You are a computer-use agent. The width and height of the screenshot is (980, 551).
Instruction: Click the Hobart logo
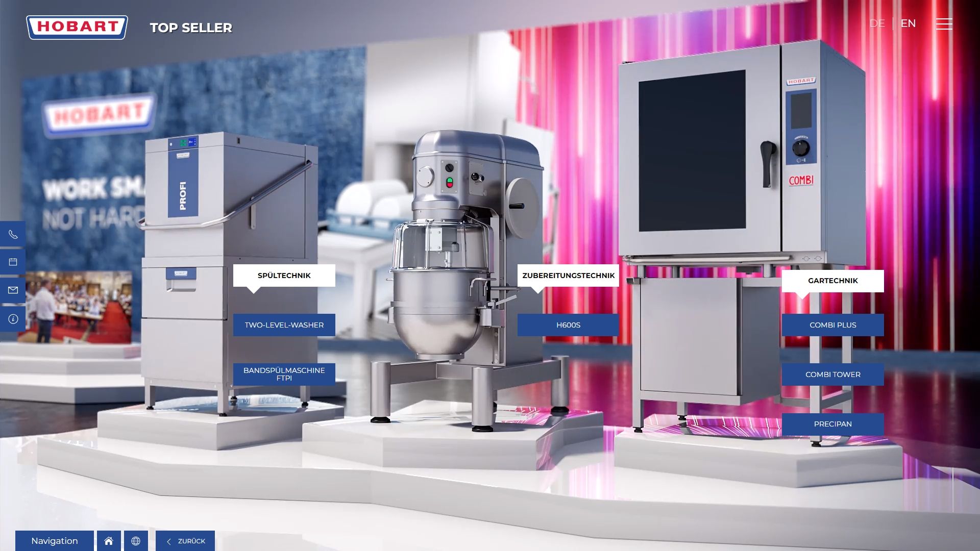pyautogui.click(x=77, y=27)
